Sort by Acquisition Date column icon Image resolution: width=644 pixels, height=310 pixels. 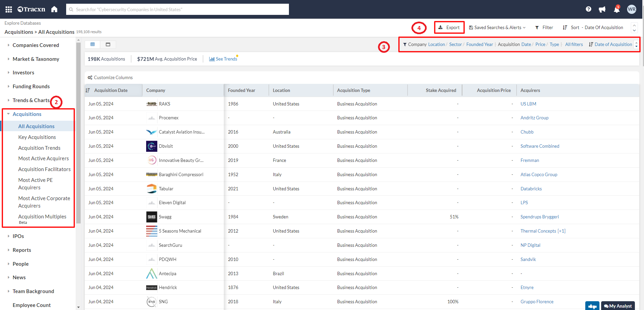click(88, 90)
